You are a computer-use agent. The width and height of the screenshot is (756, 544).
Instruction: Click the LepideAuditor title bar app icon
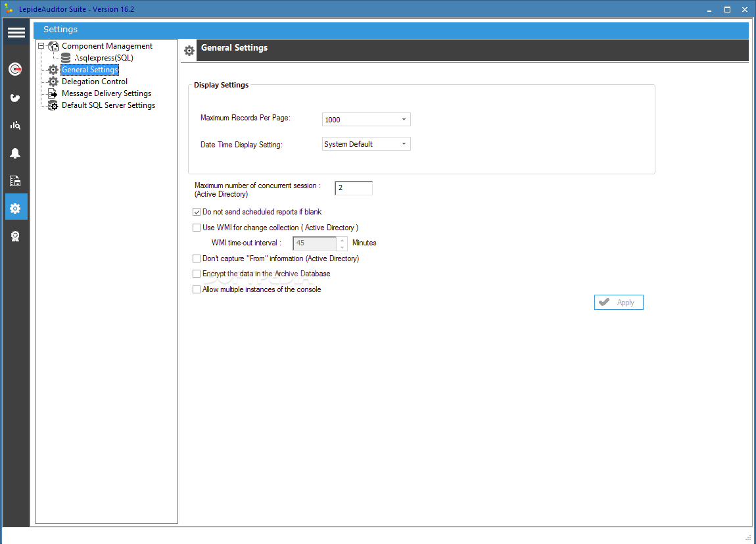[9, 9]
